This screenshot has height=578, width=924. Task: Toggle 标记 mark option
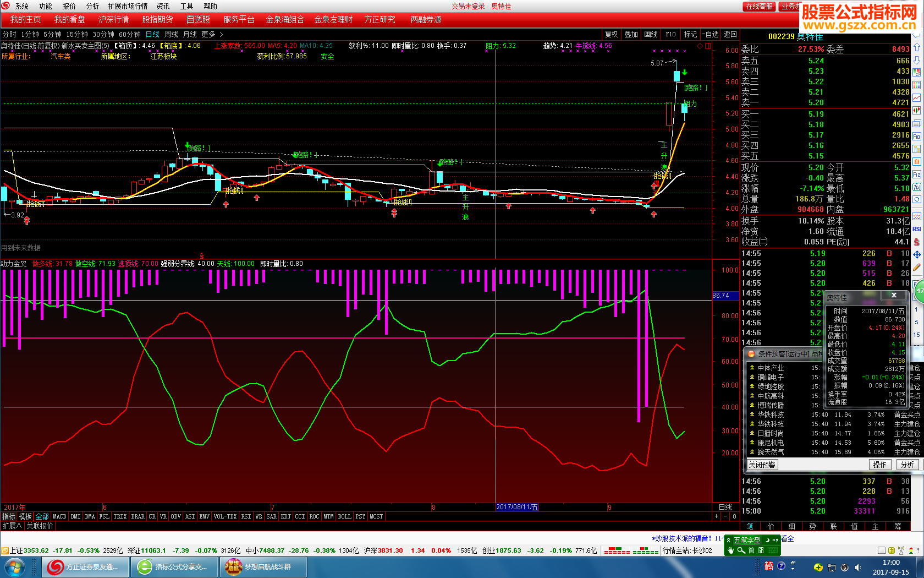point(690,34)
